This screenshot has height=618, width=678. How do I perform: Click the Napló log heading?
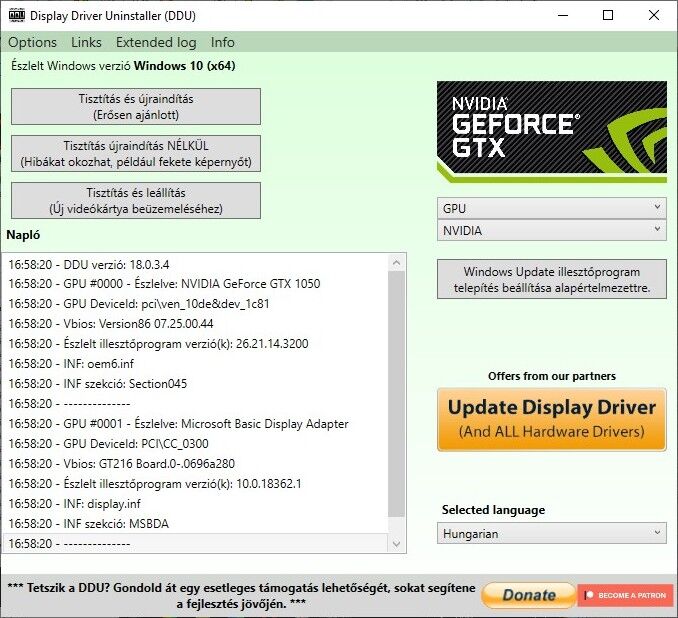[x=23, y=235]
